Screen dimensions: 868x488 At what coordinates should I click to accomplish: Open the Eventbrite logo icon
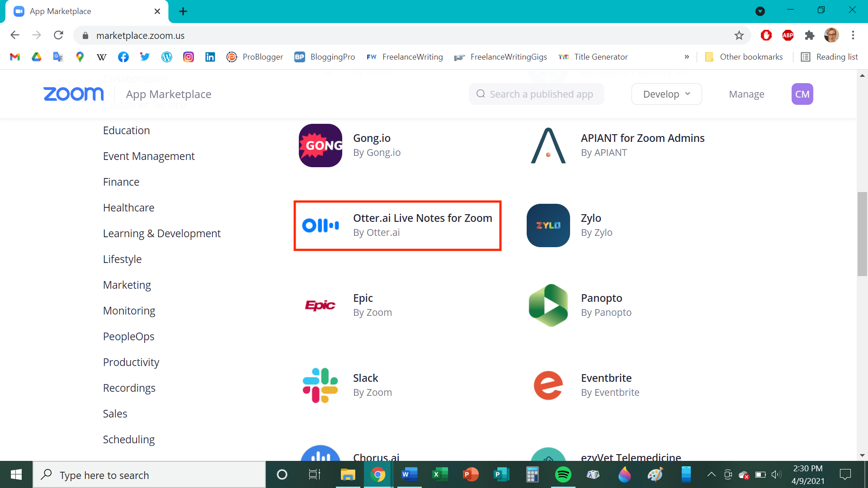548,385
